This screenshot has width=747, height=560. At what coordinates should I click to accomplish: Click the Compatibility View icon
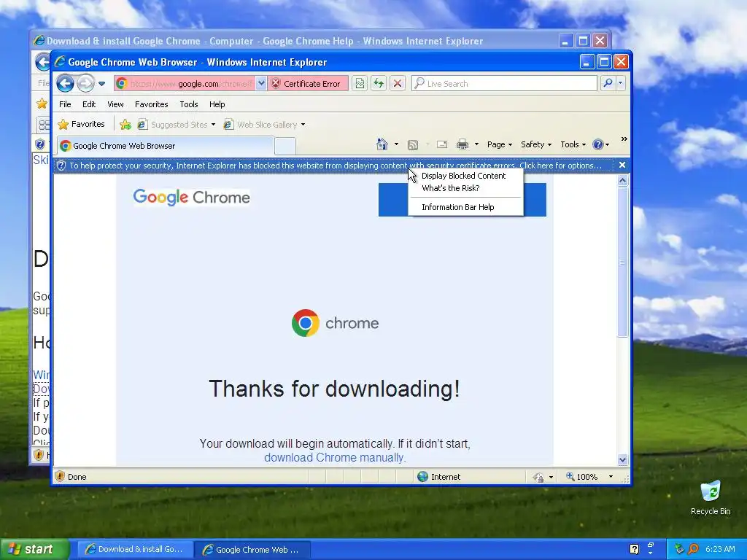pyautogui.click(x=360, y=84)
